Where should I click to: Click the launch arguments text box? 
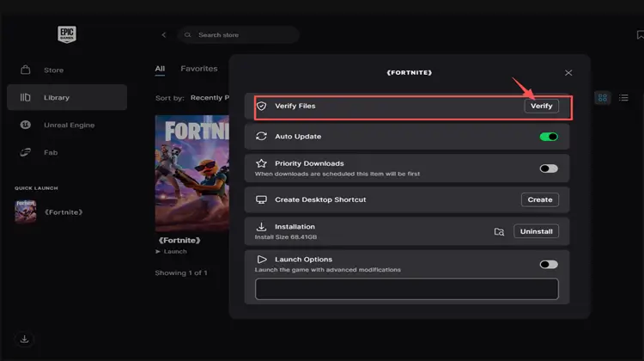pyautogui.click(x=407, y=289)
